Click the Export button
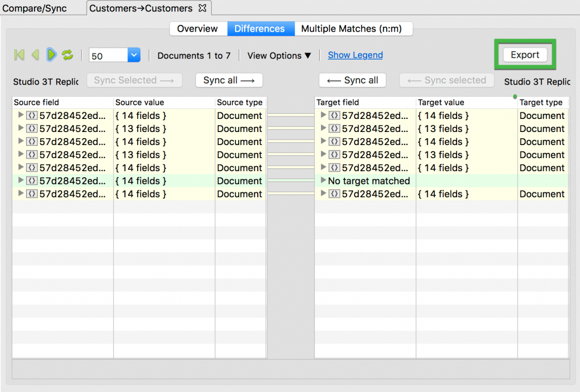This screenshot has height=392, width=580. 524,55
